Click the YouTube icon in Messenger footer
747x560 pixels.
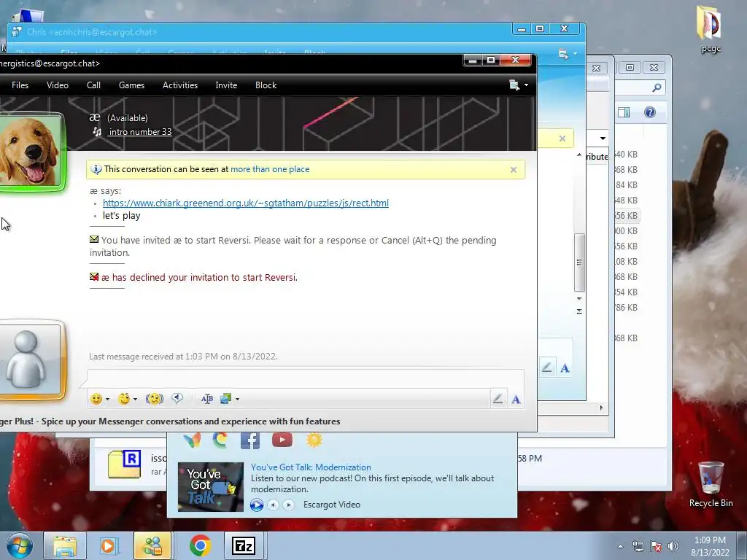click(x=282, y=440)
